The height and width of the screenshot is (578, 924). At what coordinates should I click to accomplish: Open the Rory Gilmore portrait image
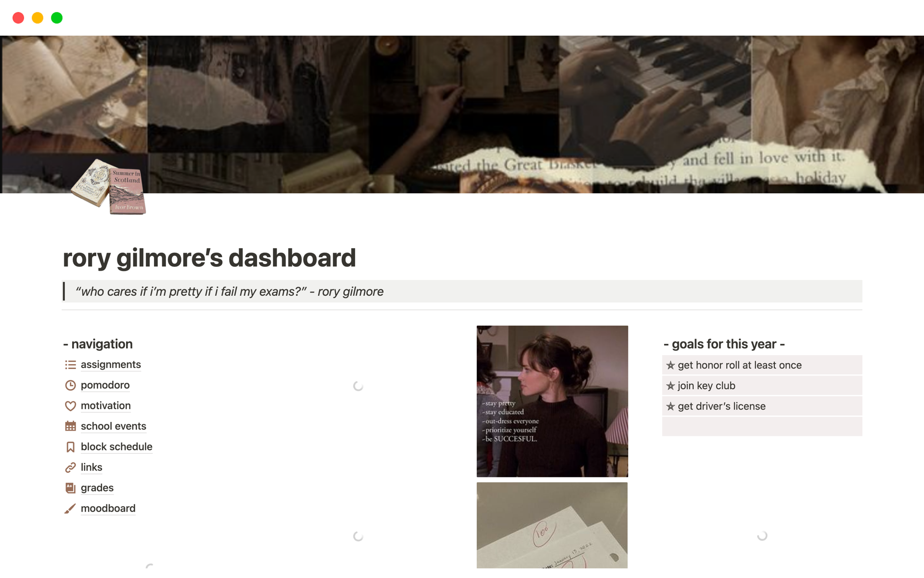pos(552,401)
